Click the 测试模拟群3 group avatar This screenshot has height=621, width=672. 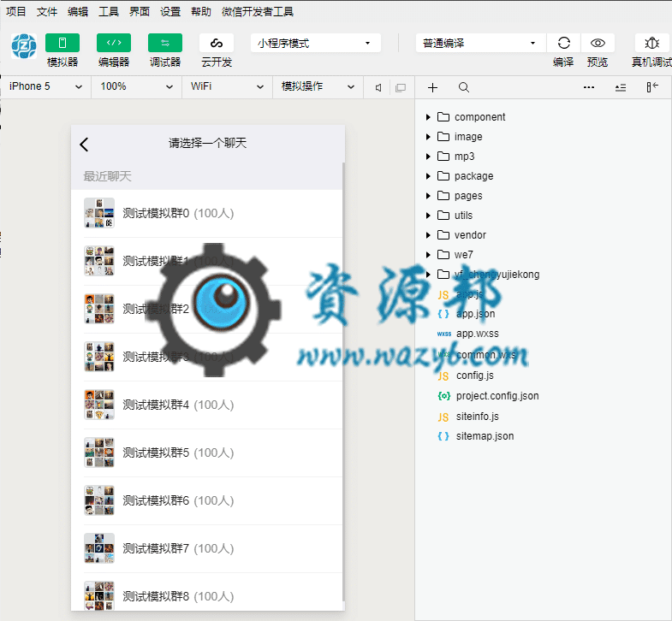(x=99, y=357)
